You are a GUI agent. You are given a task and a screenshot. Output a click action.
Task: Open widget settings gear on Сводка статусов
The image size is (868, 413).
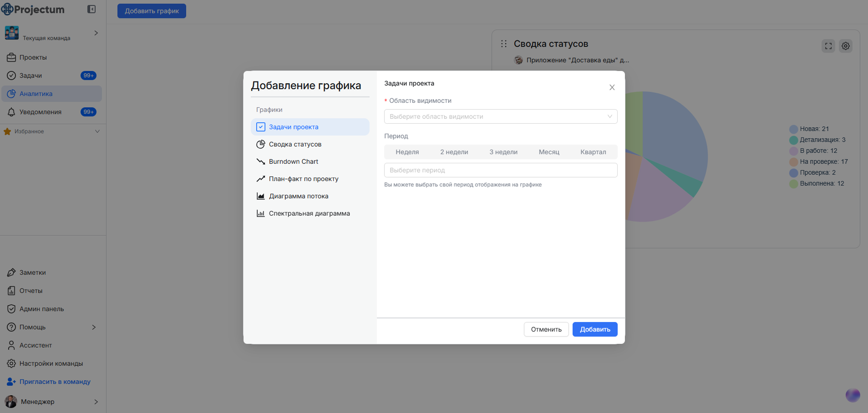(x=845, y=45)
